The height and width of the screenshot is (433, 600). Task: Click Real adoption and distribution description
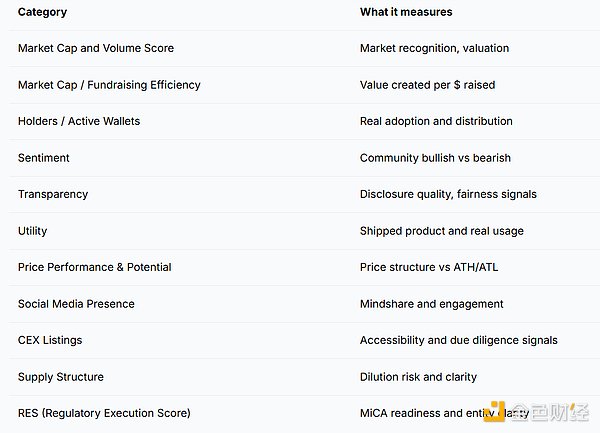(x=436, y=121)
